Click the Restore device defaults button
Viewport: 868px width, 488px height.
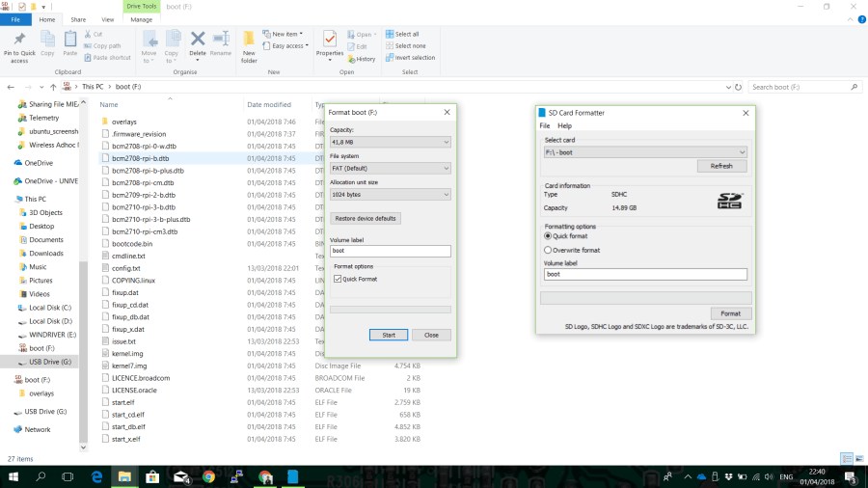tap(366, 219)
